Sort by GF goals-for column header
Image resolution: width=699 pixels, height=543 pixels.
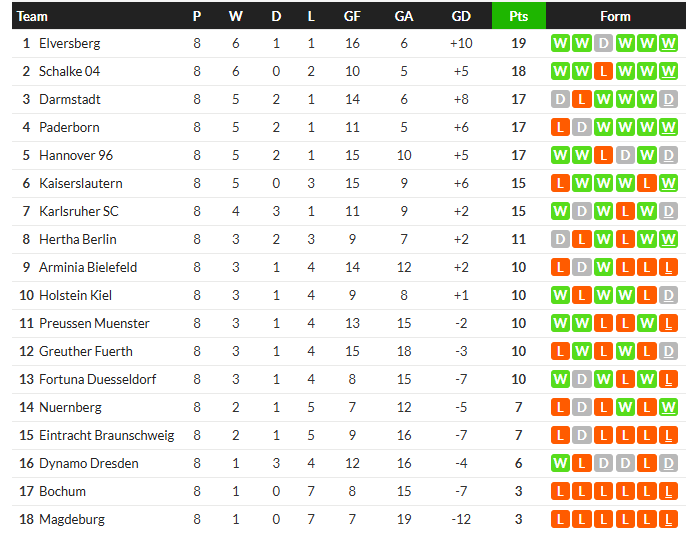coord(352,16)
